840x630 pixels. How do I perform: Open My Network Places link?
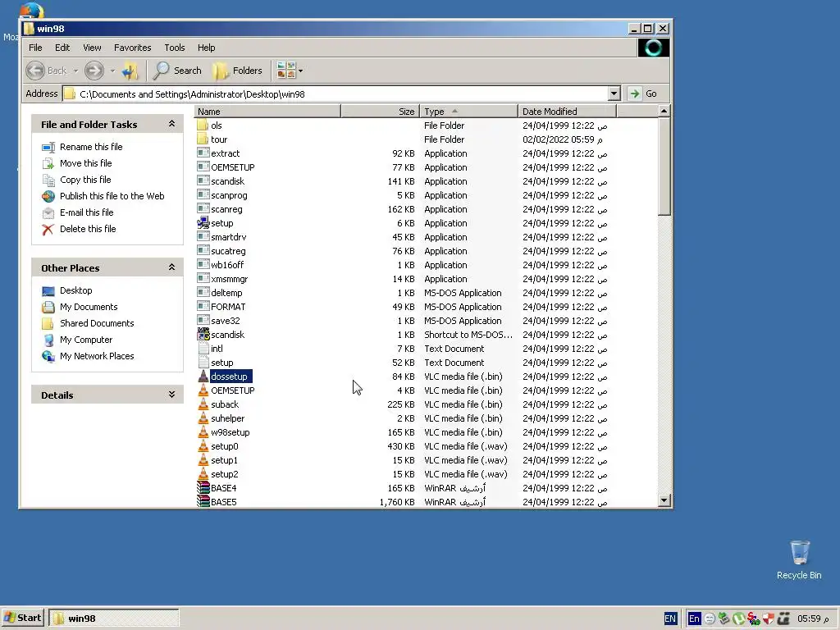coord(97,356)
